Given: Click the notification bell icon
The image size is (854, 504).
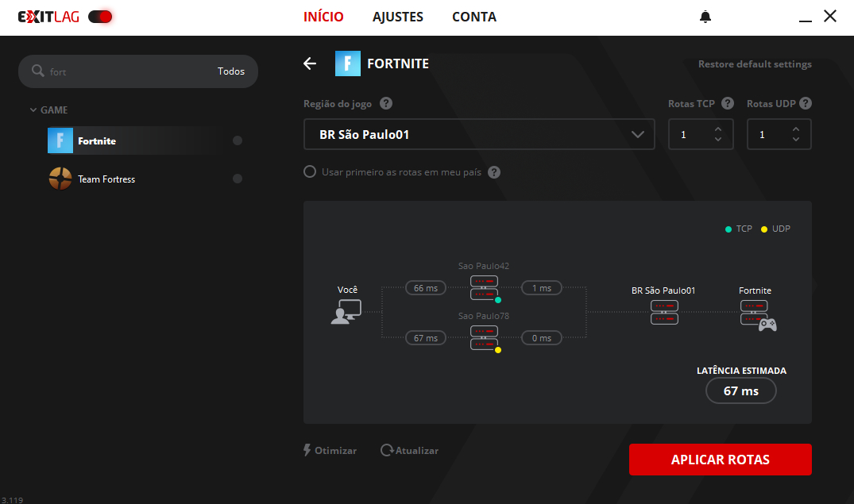Looking at the screenshot, I should pyautogui.click(x=705, y=17).
